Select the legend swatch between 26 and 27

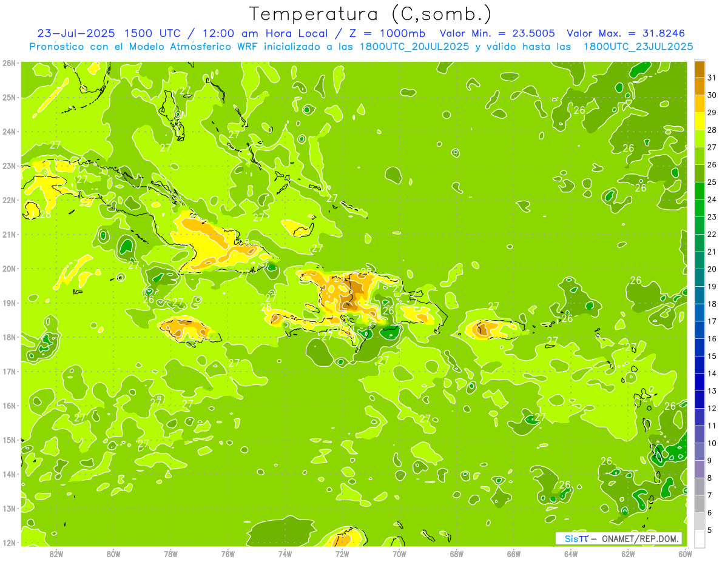tap(699, 156)
